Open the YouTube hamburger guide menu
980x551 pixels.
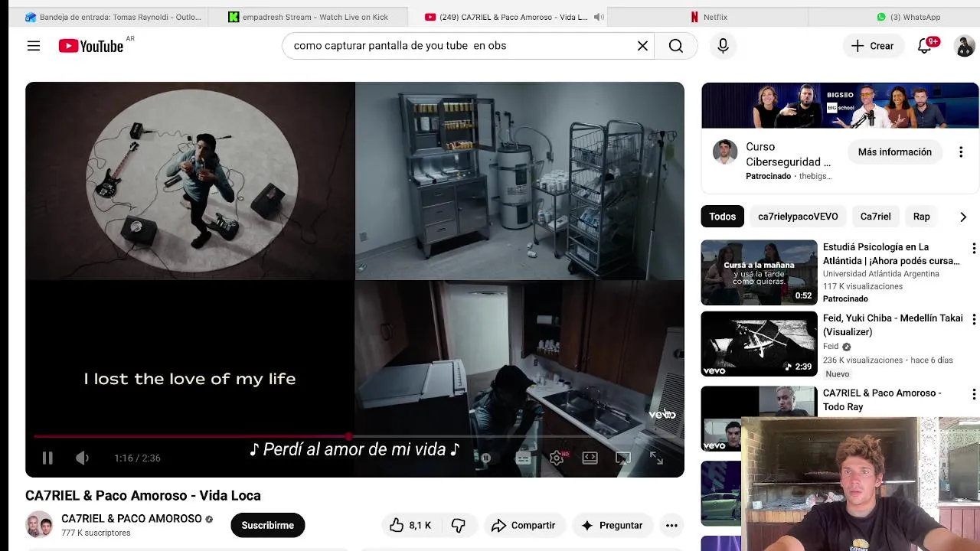[34, 46]
